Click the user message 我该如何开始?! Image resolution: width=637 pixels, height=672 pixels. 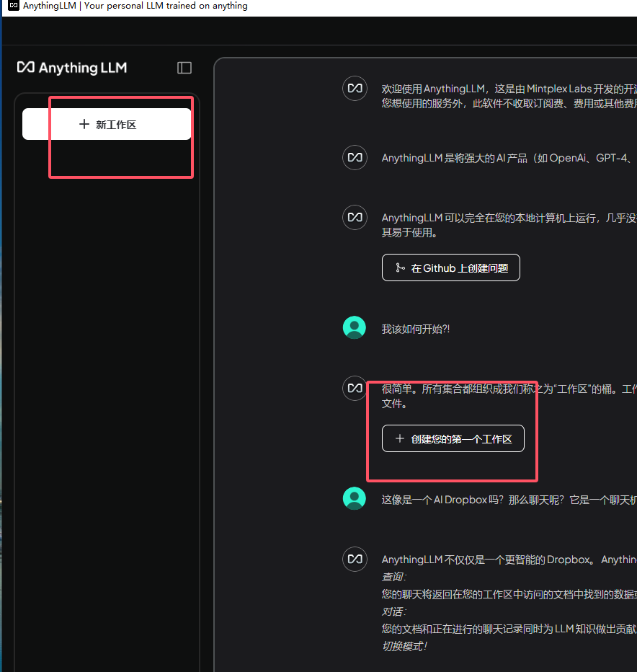416,329
